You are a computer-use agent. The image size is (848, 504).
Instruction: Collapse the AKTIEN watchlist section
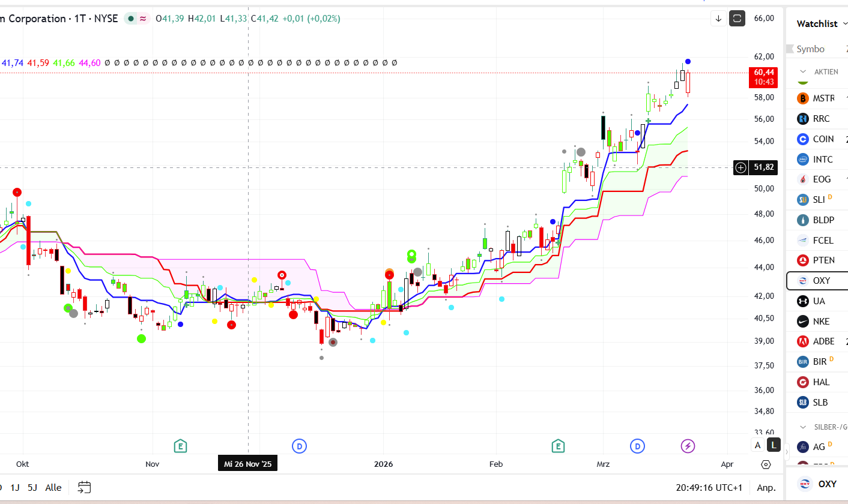pyautogui.click(x=803, y=71)
